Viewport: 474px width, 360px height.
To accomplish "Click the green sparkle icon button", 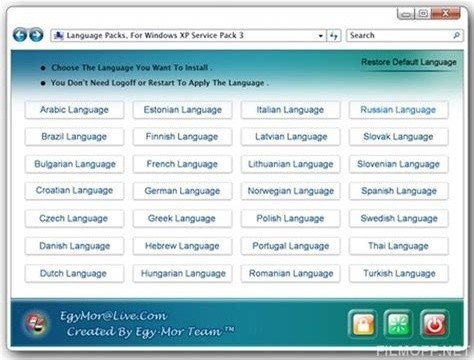I will click(398, 324).
